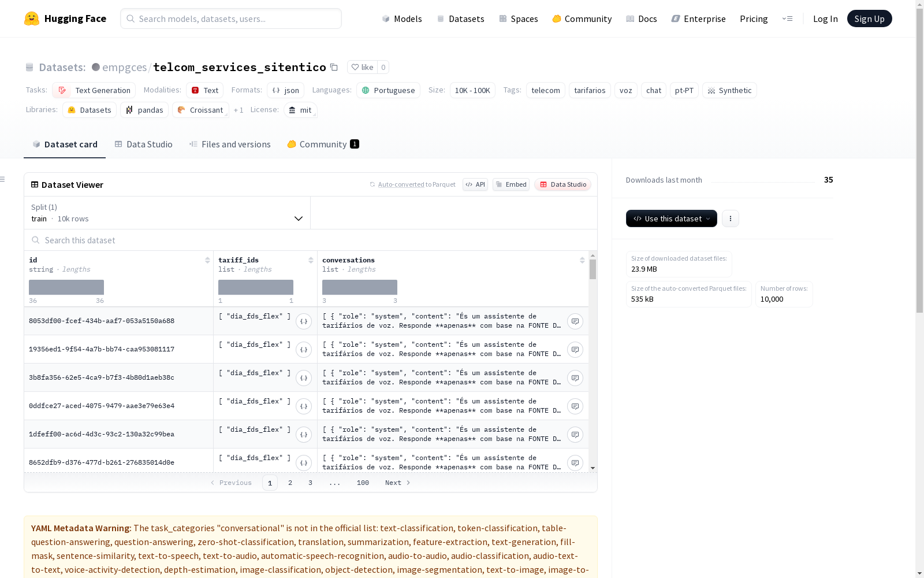Open conversation viewer for row 1dfeff00
This screenshot has height=578, width=924.
point(575,435)
